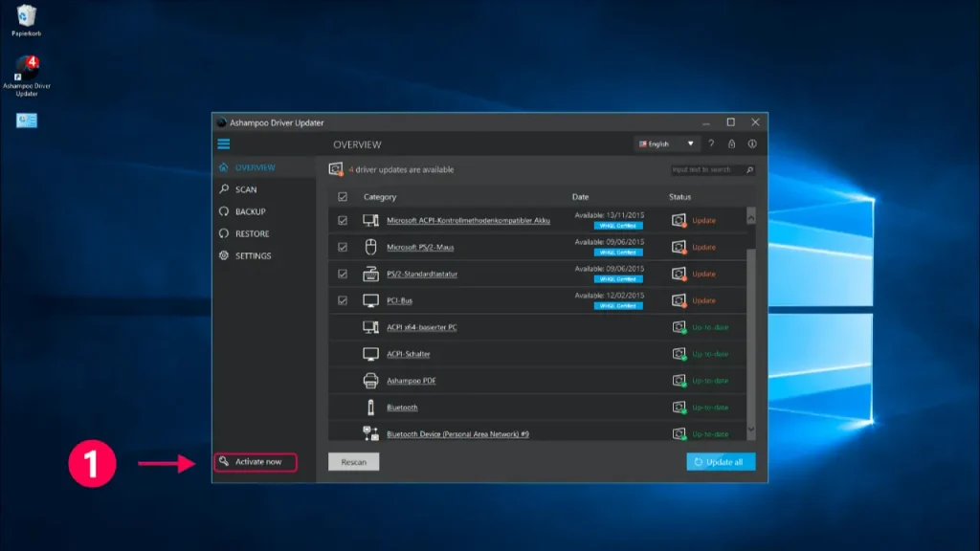Click Update link for Microsoft ACPI Akku

pyautogui.click(x=703, y=221)
